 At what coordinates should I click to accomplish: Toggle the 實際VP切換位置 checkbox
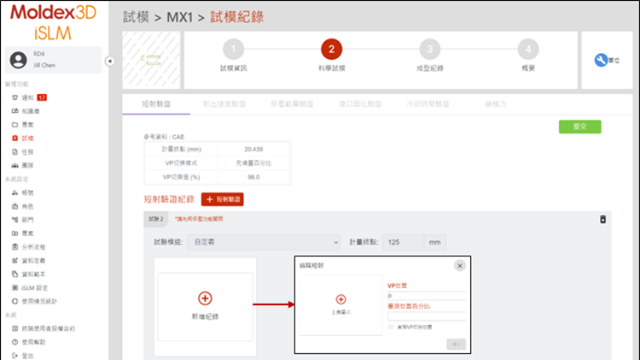[391, 327]
